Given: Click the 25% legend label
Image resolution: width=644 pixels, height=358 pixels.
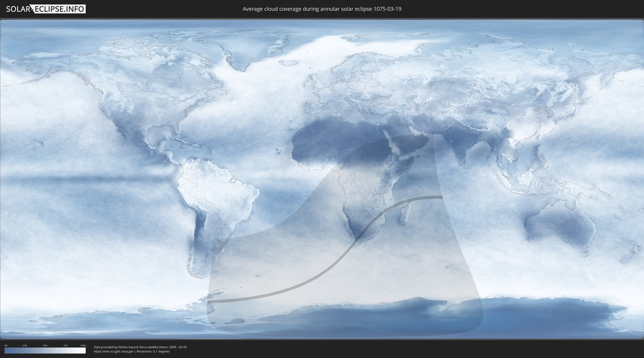Looking at the screenshot, I should click(25, 345).
